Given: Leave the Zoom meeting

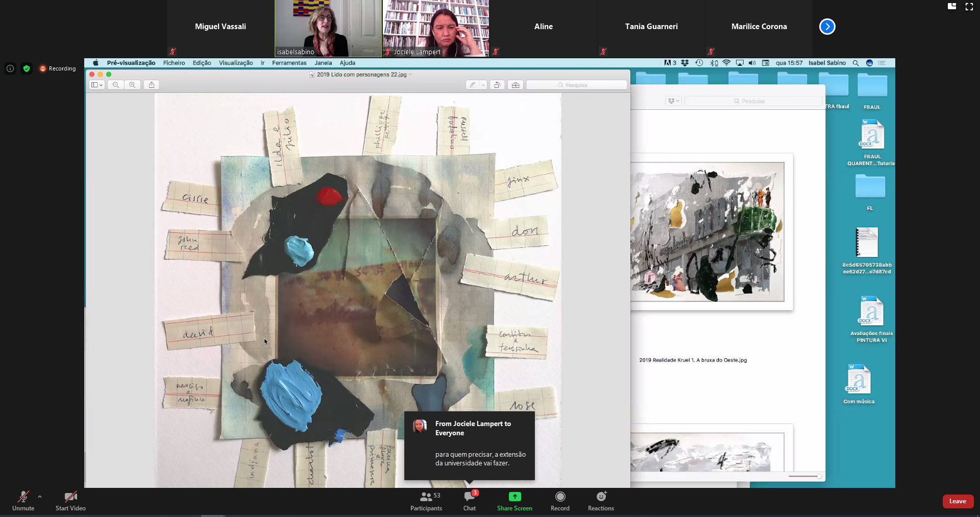Looking at the screenshot, I should tap(958, 501).
